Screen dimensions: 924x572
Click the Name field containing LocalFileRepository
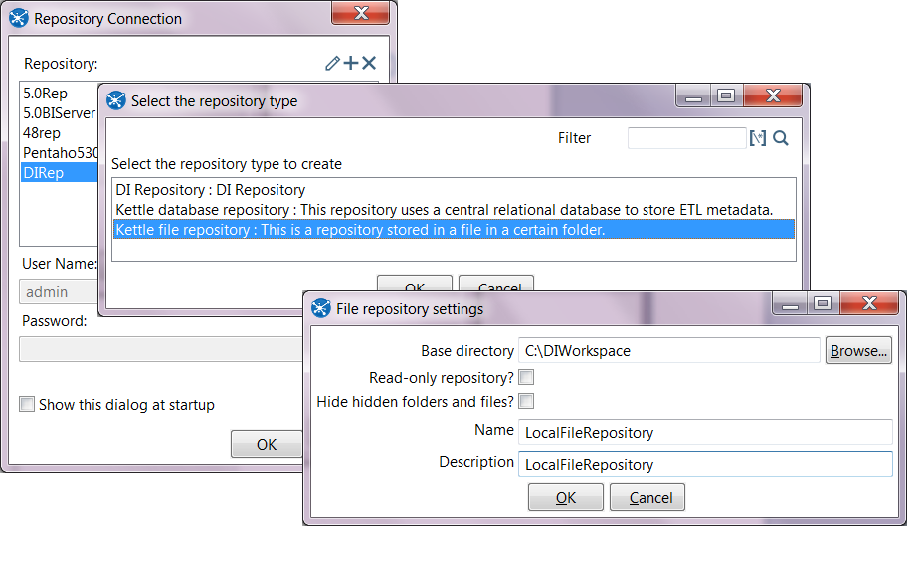705,432
